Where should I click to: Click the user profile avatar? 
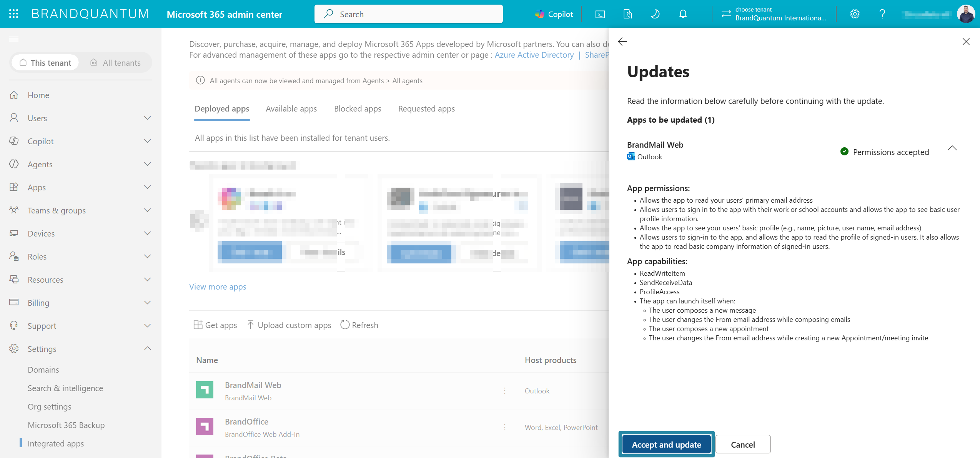[x=966, y=14]
